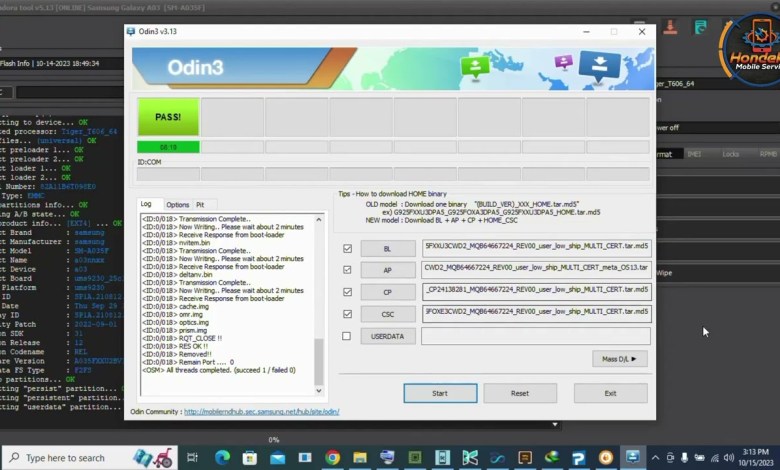Screen dimensions: 780x470
Task: Switch to the Pit tab
Action: click(200, 204)
